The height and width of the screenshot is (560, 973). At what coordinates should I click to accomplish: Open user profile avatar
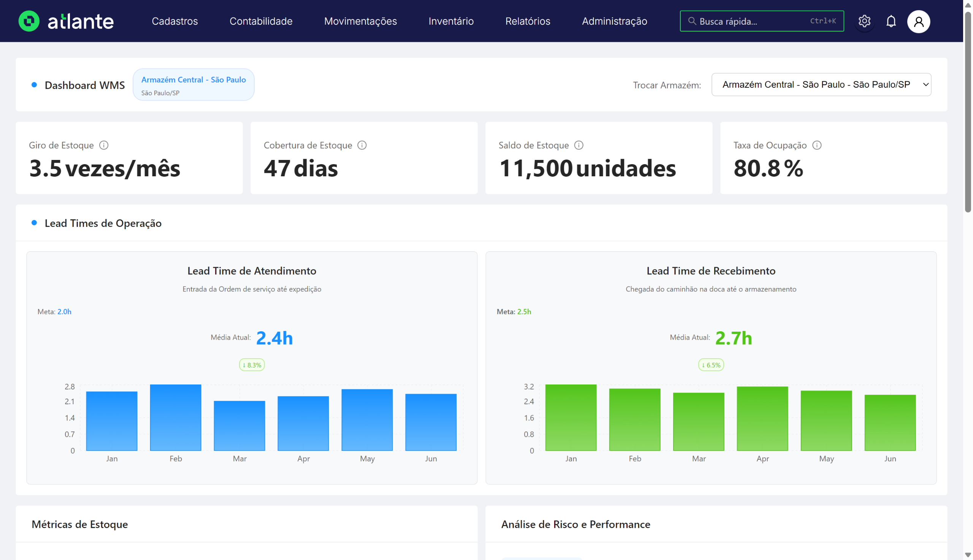pyautogui.click(x=918, y=22)
